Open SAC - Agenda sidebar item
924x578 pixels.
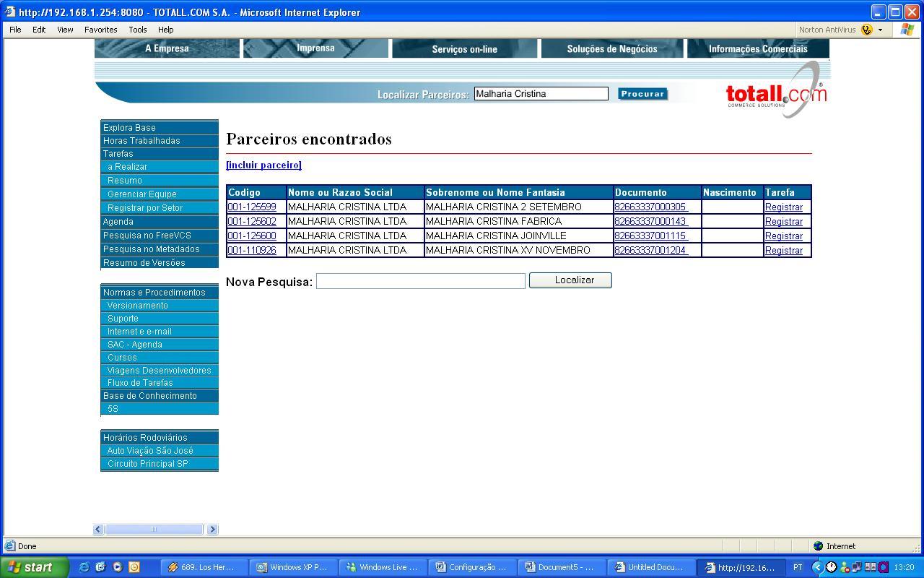click(x=160, y=344)
